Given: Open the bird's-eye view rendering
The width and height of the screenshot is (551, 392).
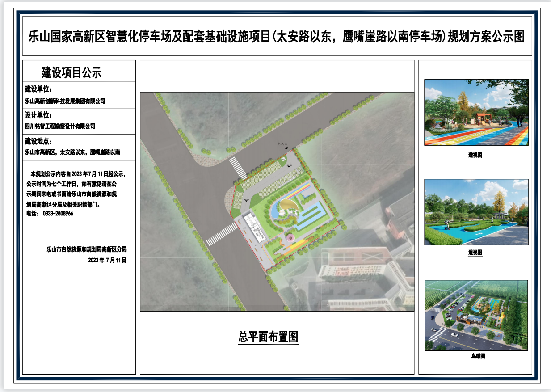Looking at the screenshot, I should point(476,315).
